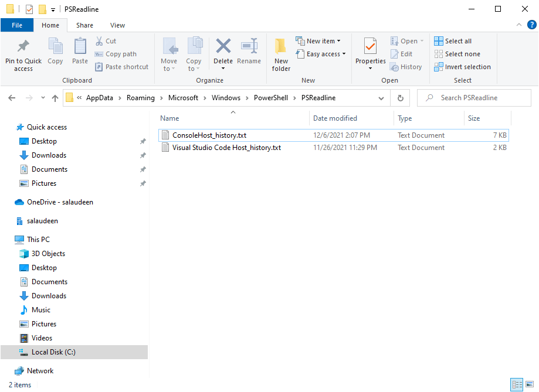
Task: Switch to the View ribbon tab
Action: [x=117, y=25]
